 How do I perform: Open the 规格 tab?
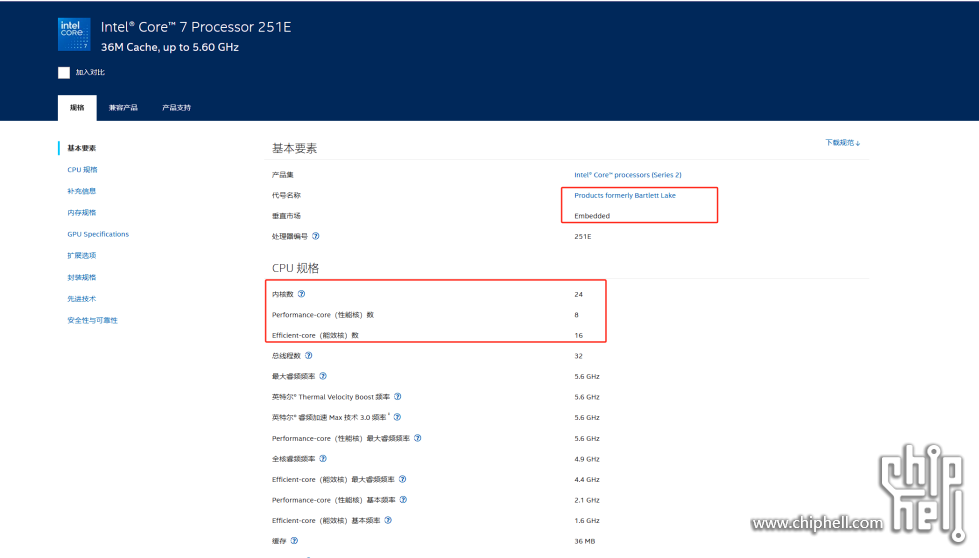[77, 107]
